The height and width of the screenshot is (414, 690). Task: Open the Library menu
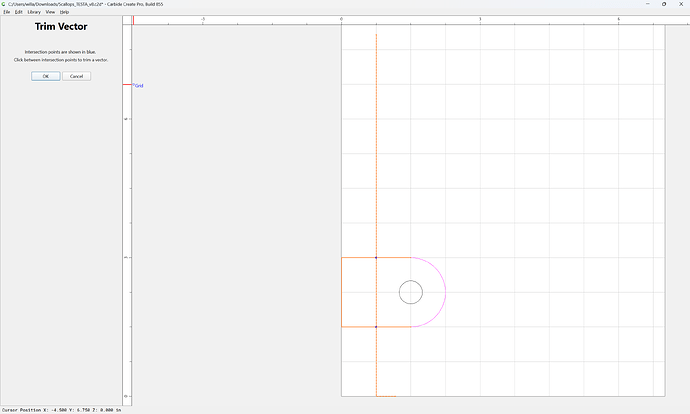[34, 12]
